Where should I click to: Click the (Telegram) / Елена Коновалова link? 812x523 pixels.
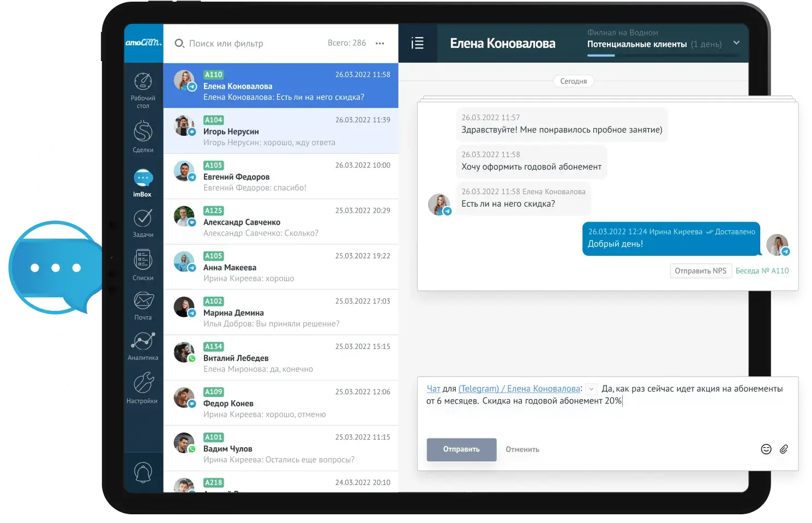(519, 388)
